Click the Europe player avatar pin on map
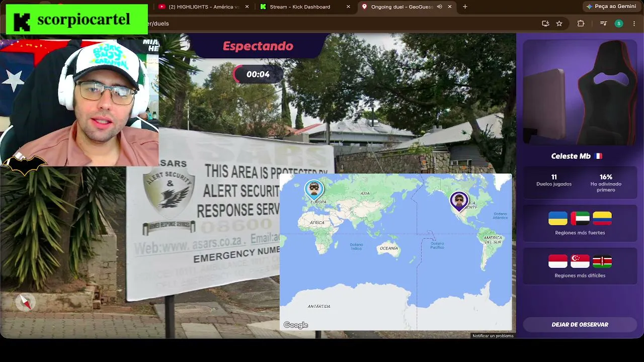This screenshot has height=362, width=644. coord(314,191)
